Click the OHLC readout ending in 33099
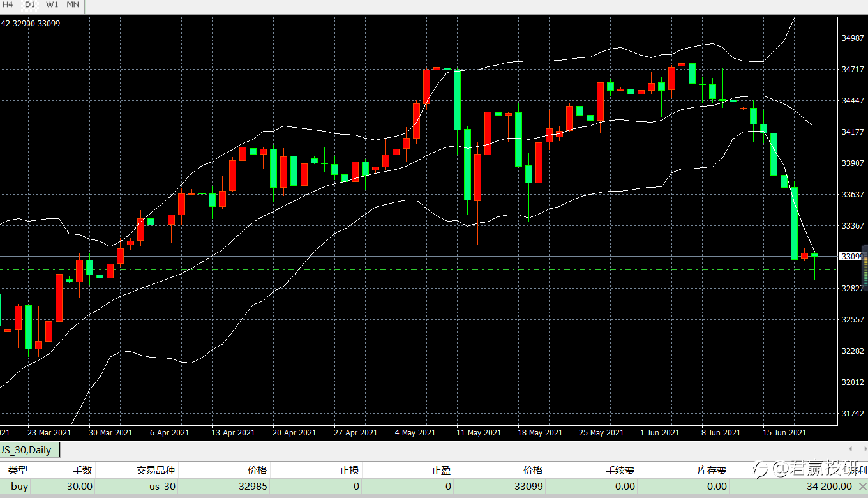 tap(30, 23)
